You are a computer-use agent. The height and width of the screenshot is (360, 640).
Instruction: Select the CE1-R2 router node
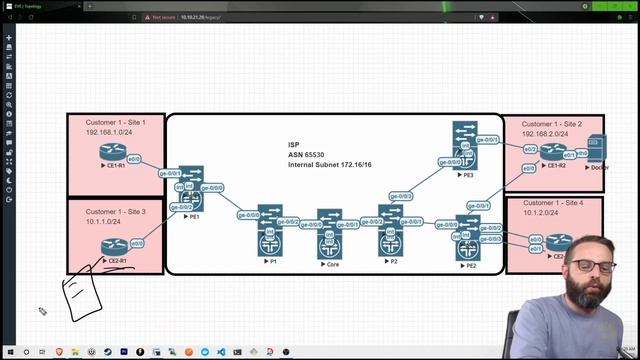[553, 152]
